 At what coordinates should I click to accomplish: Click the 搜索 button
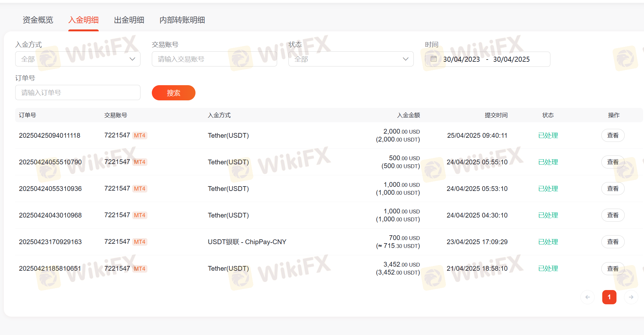(x=174, y=93)
